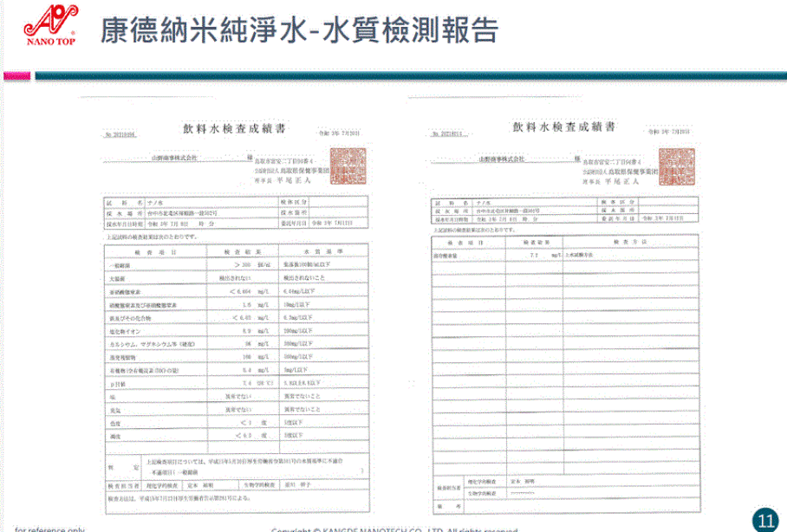This screenshot has width=787, height=532.
Task: Select the slide title 康德納米純淨水-水質檢測報告
Action: (x=299, y=30)
